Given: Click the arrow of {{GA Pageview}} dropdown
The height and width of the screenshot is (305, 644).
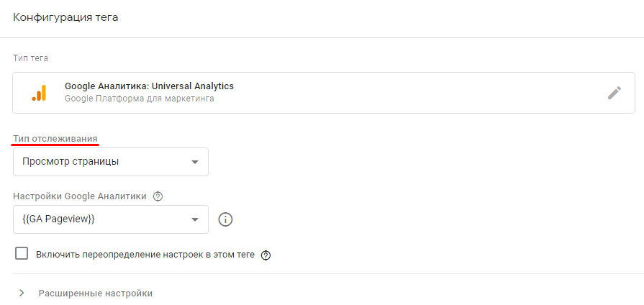Looking at the screenshot, I should [x=194, y=219].
